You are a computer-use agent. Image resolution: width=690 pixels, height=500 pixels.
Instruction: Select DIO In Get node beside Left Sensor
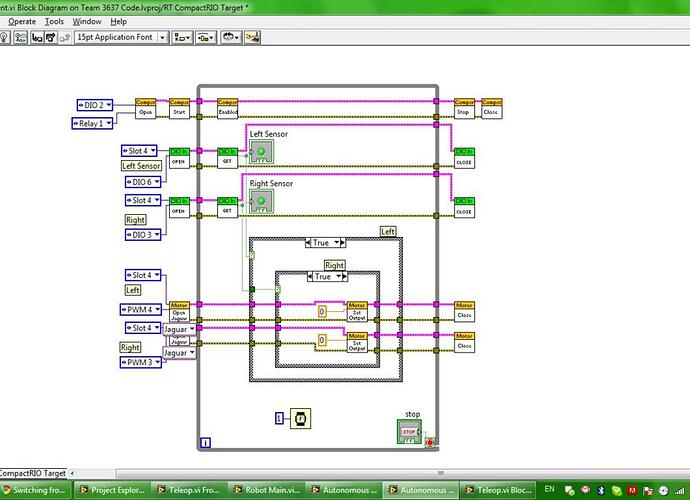pyautogui.click(x=228, y=158)
